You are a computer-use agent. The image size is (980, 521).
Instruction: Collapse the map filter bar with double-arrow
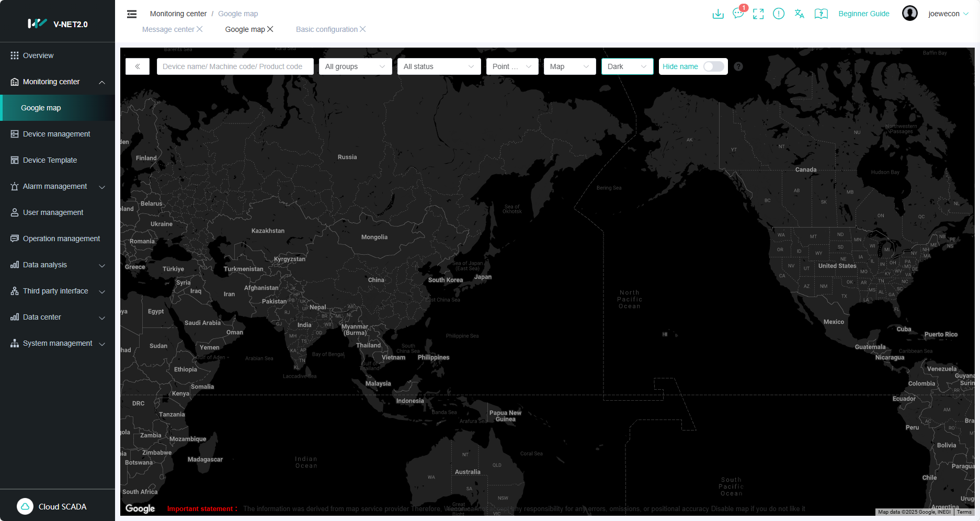[138, 66]
